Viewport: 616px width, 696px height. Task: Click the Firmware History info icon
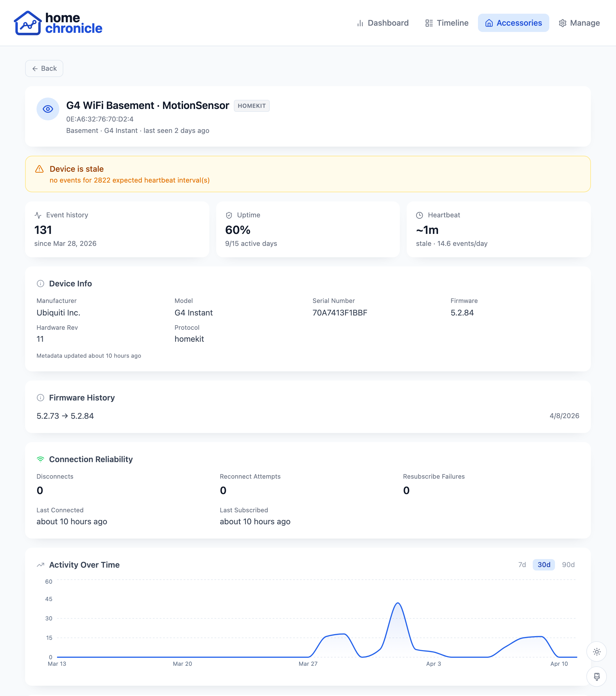tap(40, 397)
